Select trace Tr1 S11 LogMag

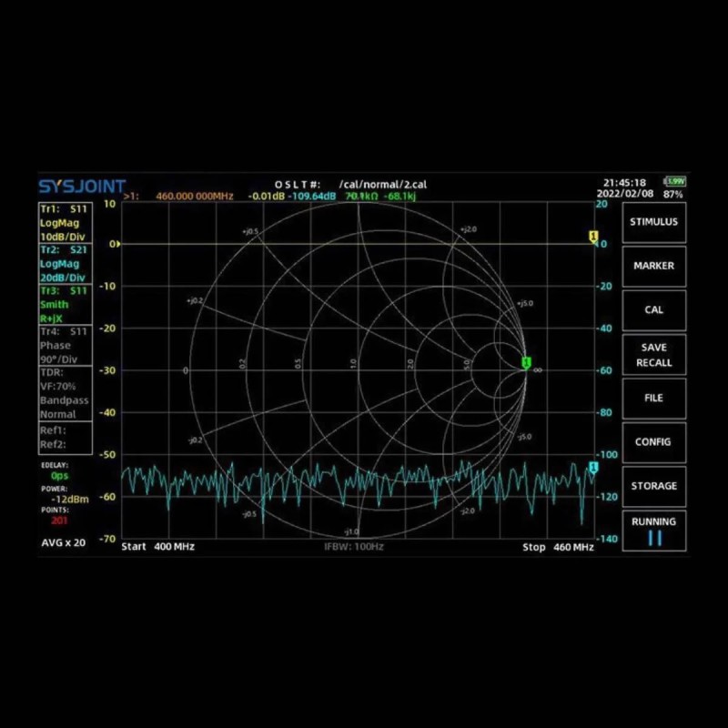click(x=65, y=222)
